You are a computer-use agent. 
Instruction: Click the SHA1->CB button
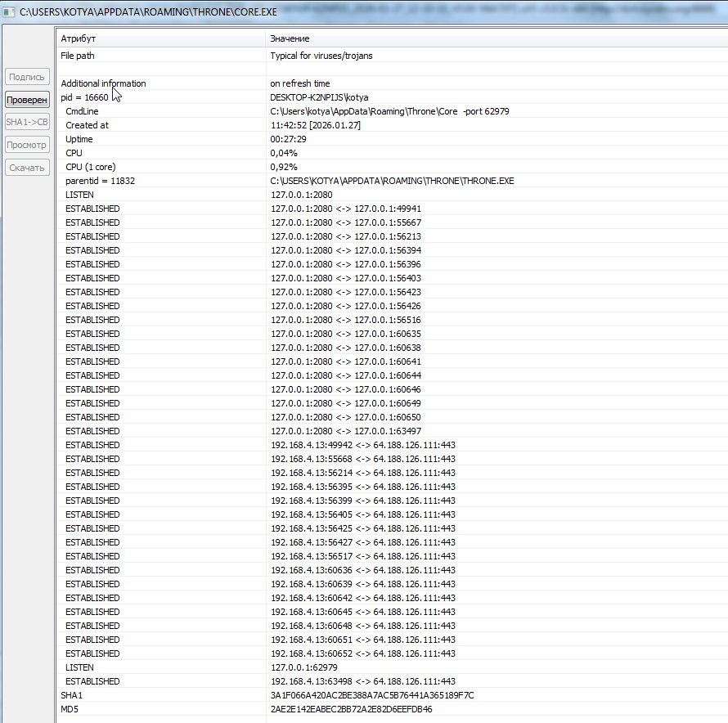pos(27,122)
